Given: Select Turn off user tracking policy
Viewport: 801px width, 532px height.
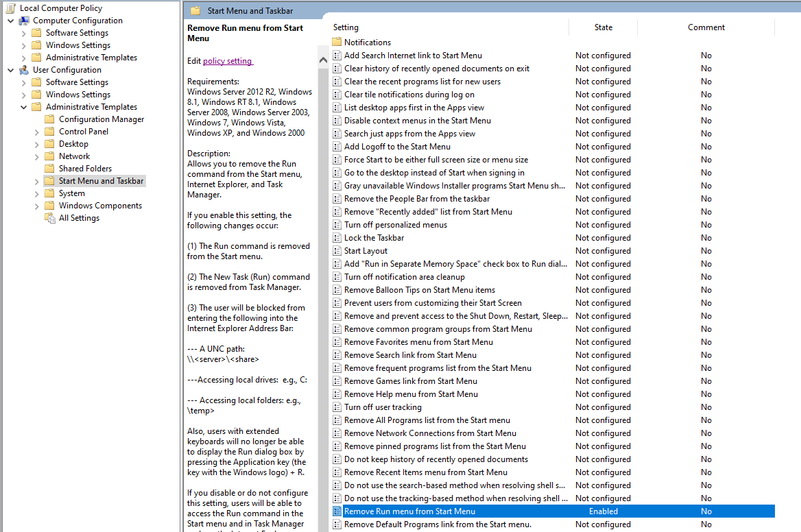Looking at the screenshot, I should (383, 407).
